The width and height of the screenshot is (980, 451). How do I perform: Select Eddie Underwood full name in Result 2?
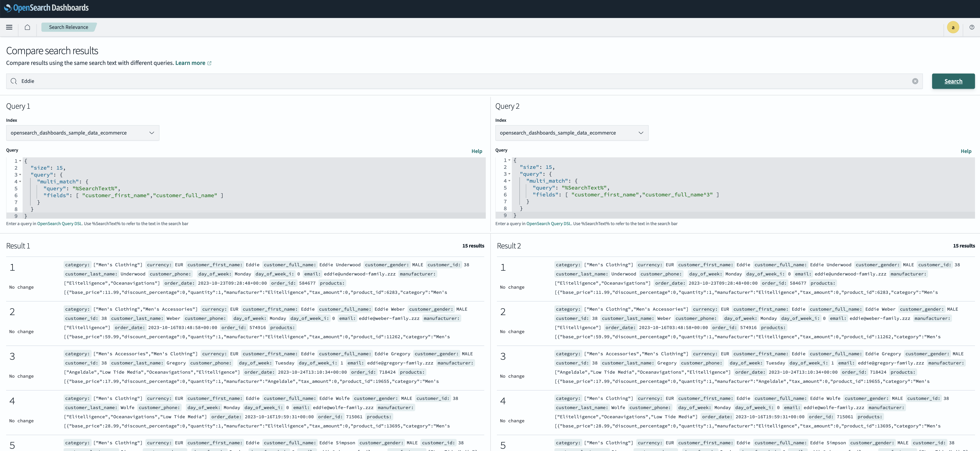coord(831,265)
